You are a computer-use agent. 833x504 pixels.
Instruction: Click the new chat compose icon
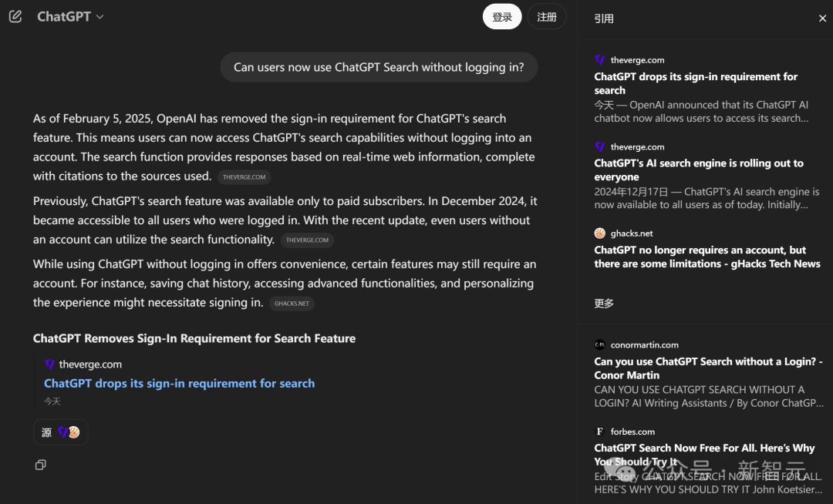click(x=15, y=16)
